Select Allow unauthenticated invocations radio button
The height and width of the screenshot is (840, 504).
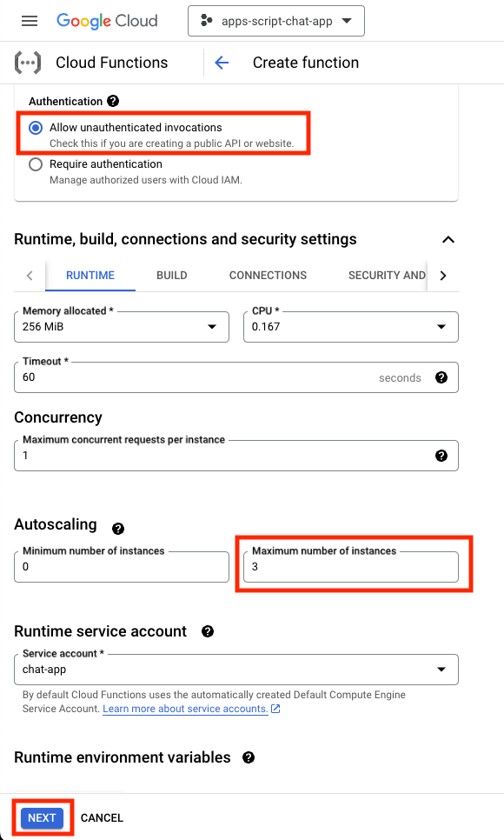click(36, 128)
